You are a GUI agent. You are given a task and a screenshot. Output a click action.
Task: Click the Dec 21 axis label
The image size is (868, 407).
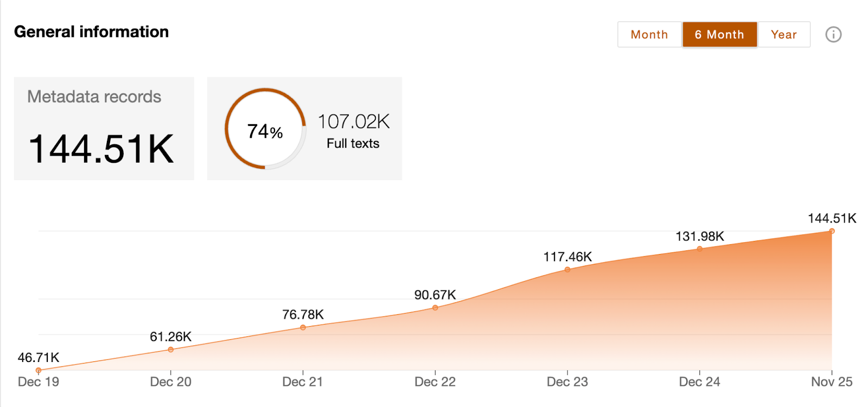click(x=303, y=382)
